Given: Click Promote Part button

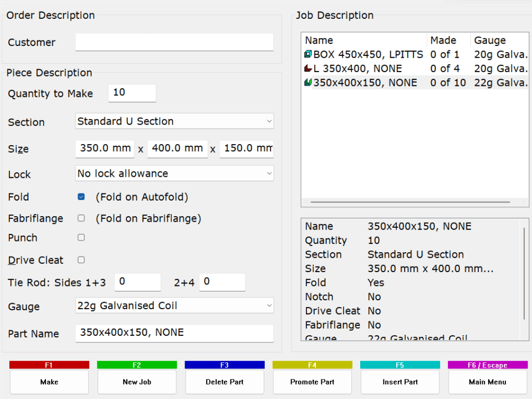Looking at the screenshot, I should coord(312,382).
